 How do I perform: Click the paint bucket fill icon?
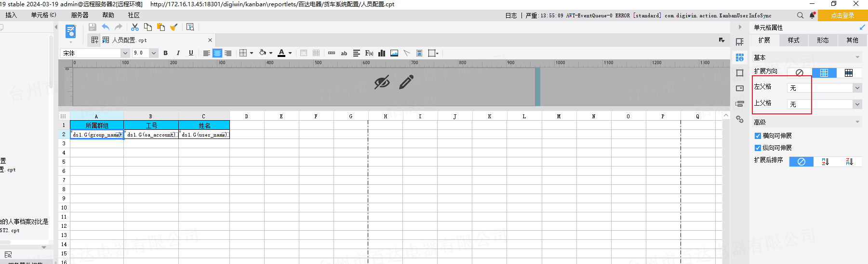coord(263,53)
